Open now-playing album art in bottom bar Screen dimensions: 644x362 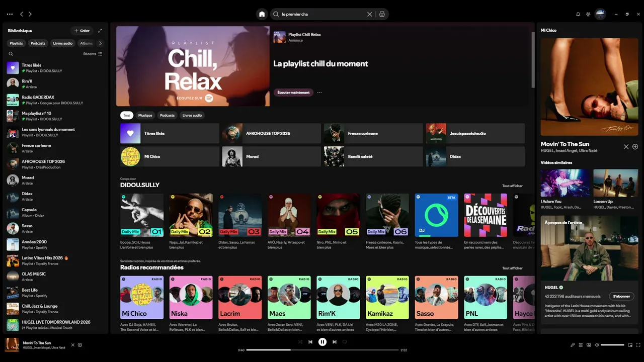(x=12, y=345)
